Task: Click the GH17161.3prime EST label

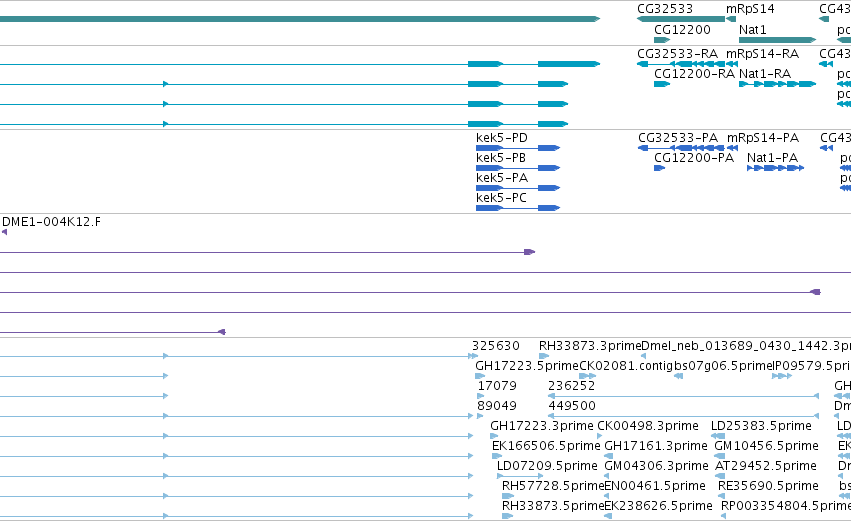Action: tap(656, 447)
